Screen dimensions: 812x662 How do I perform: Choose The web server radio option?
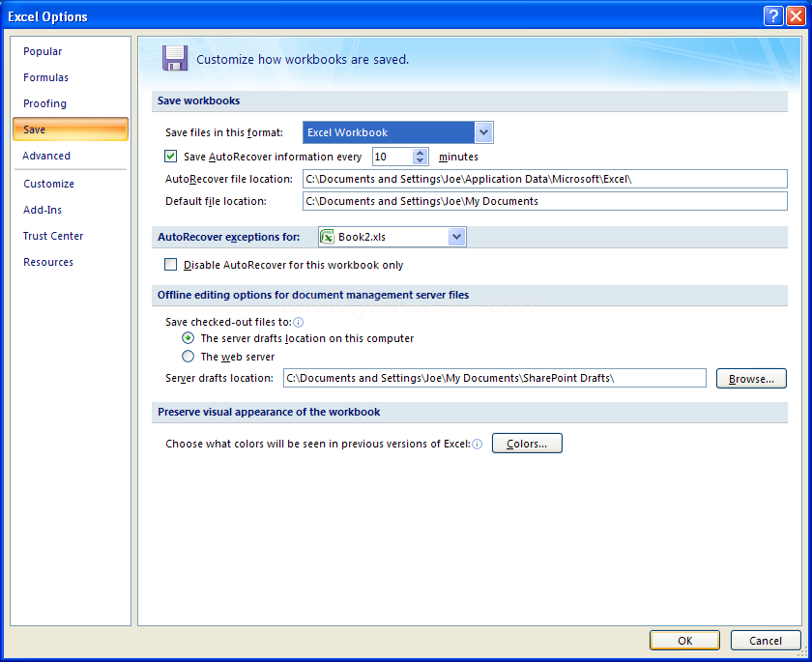[x=188, y=356]
